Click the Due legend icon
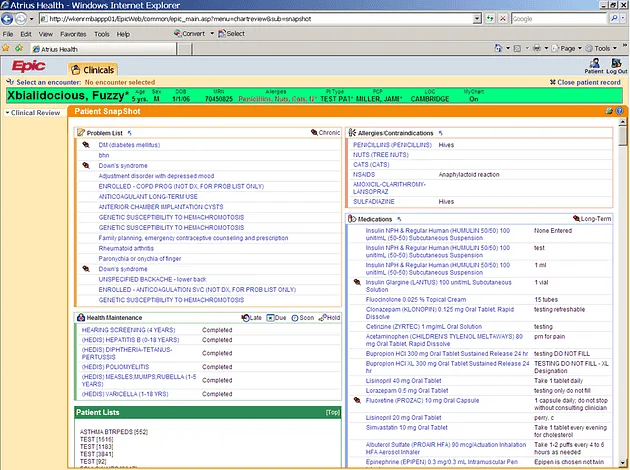Image resolution: width=630 pixels, height=470 pixels. (x=270, y=318)
